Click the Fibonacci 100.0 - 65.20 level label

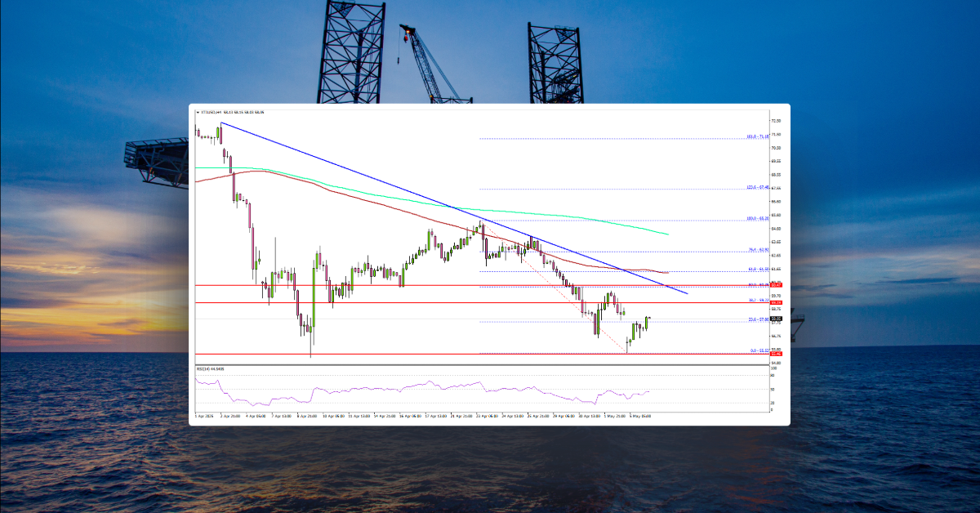click(758, 219)
